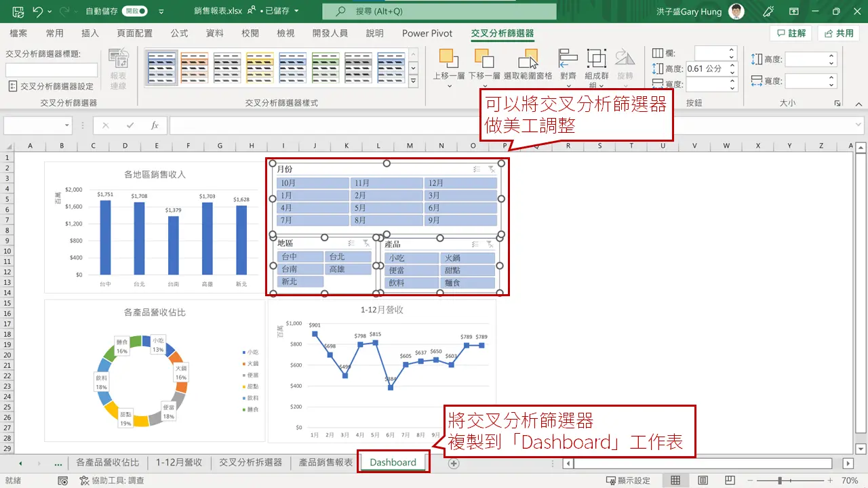Switch to the 產品銷售報表 sheet tab

(x=326, y=462)
